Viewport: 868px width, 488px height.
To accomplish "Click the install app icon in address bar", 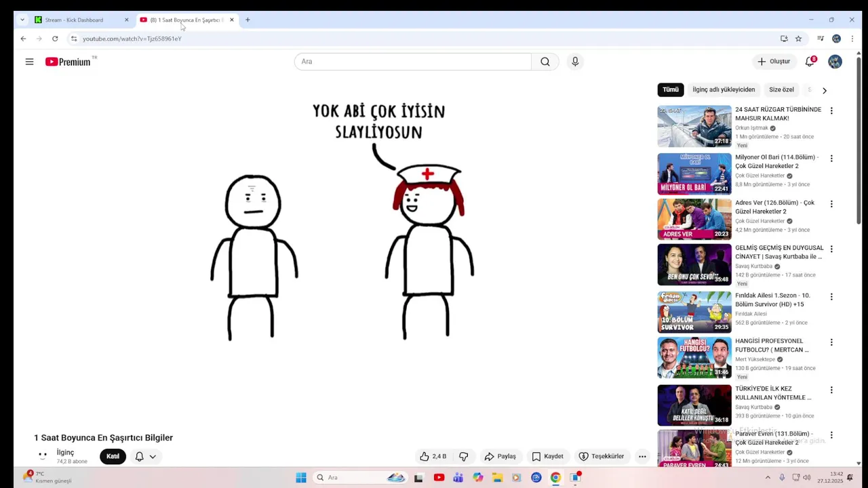I will pos(784,39).
